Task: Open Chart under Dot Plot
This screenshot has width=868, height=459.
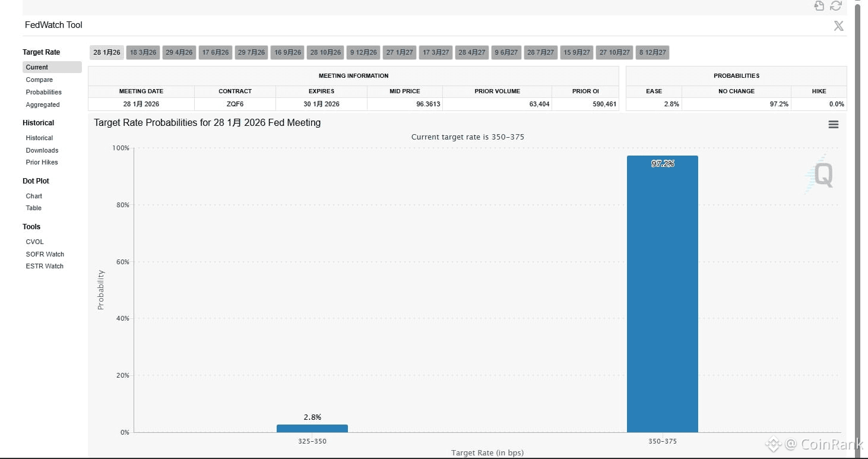Action: (x=34, y=196)
